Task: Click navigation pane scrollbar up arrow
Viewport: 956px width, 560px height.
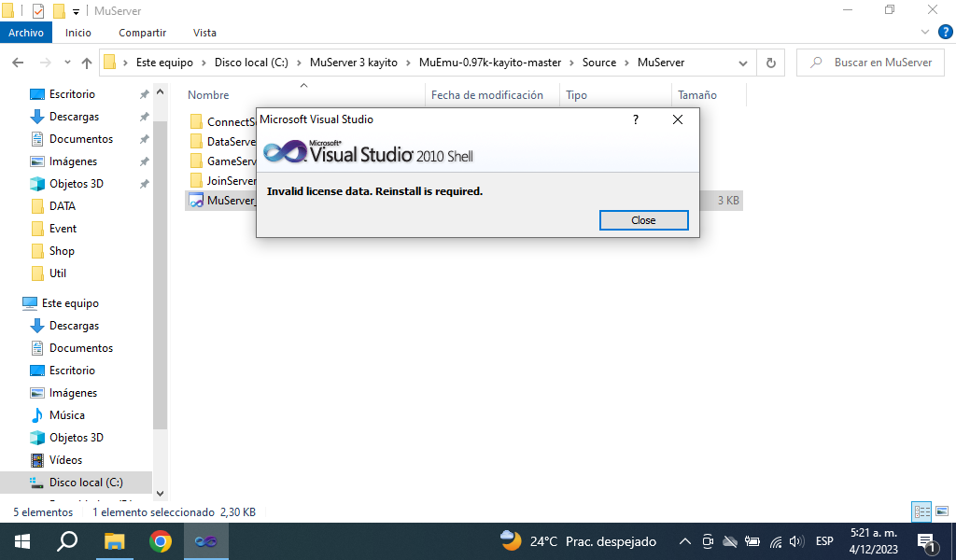Action: (161, 92)
